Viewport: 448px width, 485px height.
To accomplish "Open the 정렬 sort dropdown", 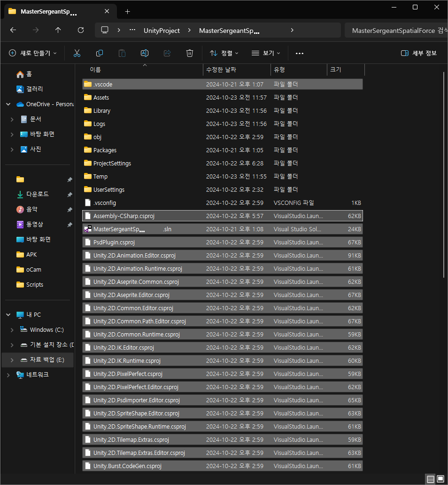I will pos(224,53).
